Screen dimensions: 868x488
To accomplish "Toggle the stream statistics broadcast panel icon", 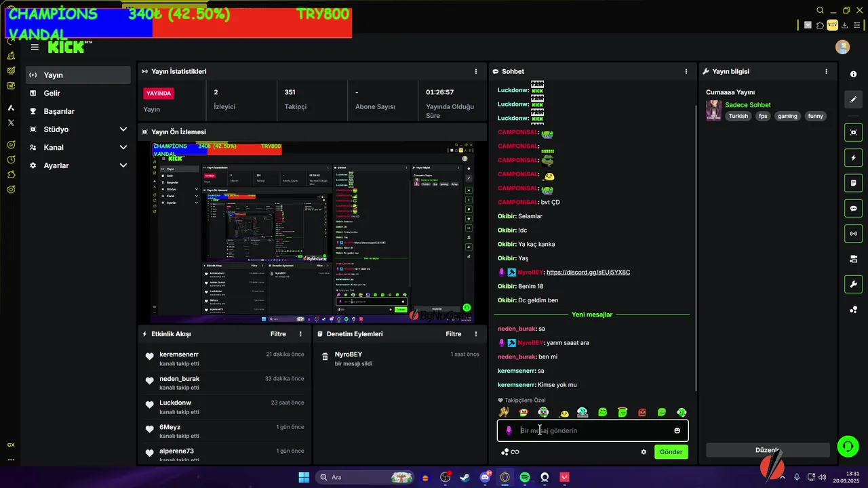I will 853,234.
